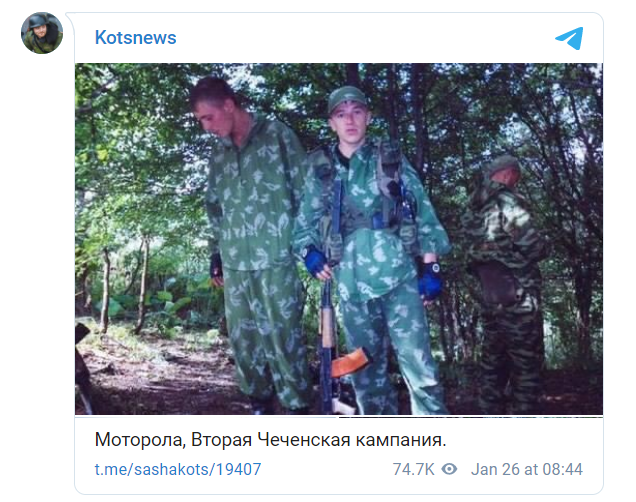The width and height of the screenshot is (636, 502).
Task: Click the author avatar with helmet
Action: point(42,33)
